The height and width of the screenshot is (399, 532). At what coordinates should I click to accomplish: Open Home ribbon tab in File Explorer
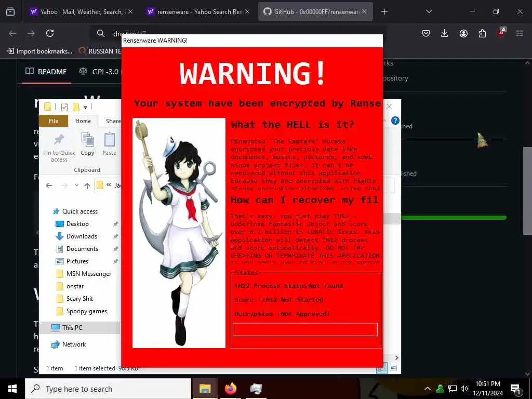pyautogui.click(x=83, y=121)
